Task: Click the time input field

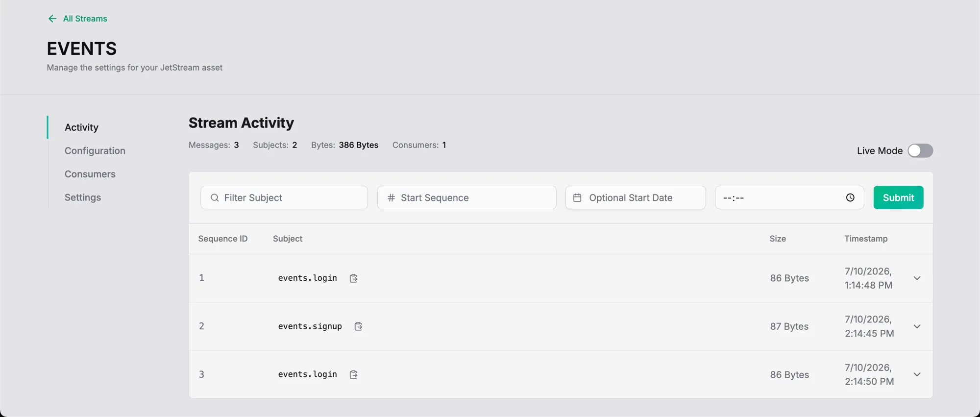Action: pyautogui.click(x=789, y=197)
